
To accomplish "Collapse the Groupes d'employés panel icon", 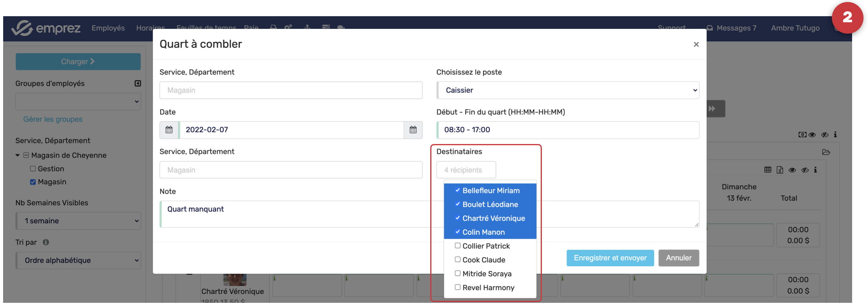I will click(x=138, y=83).
